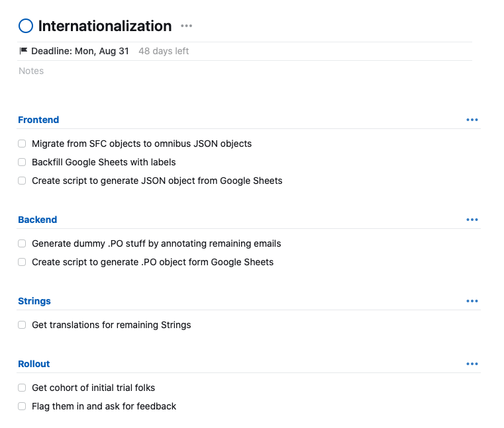504x428 pixels.
Task: Check off Backfill Google Sheets with labels
Action: [22, 162]
